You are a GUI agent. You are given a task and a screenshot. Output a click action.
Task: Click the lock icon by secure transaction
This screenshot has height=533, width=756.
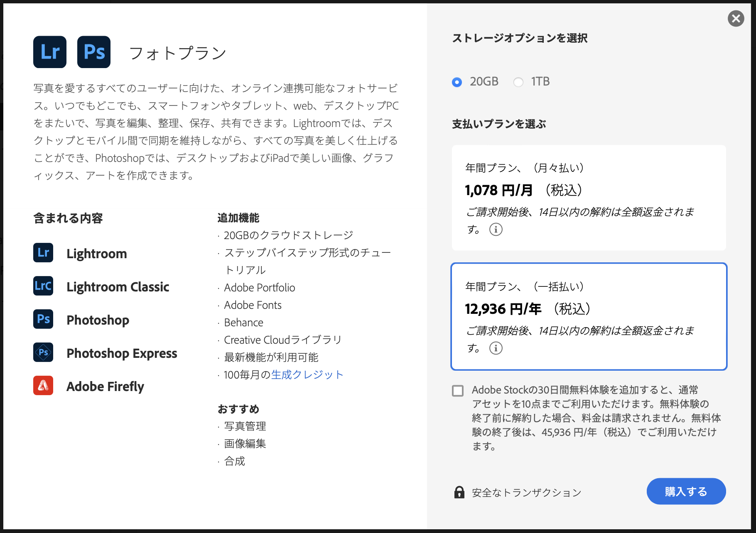pyautogui.click(x=459, y=492)
